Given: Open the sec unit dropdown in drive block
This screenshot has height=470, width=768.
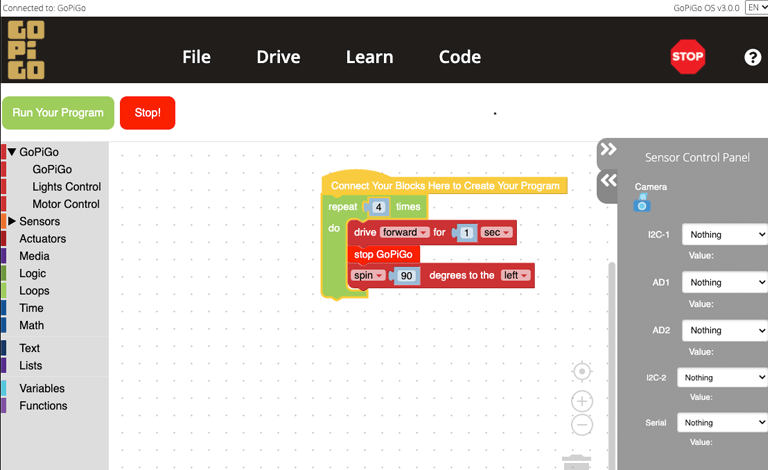Looking at the screenshot, I should click(497, 233).
